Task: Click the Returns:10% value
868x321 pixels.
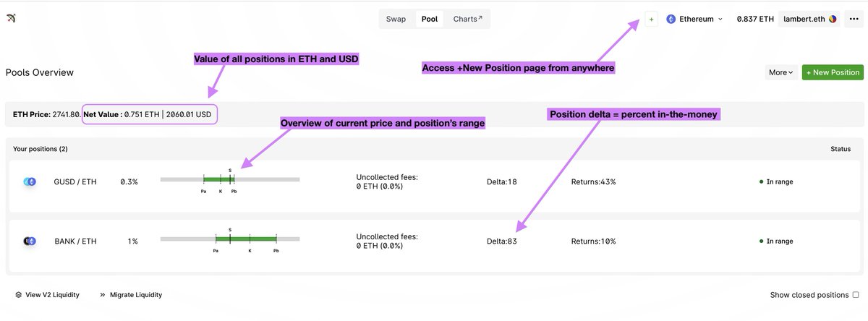Action: [x=593, y=241]
